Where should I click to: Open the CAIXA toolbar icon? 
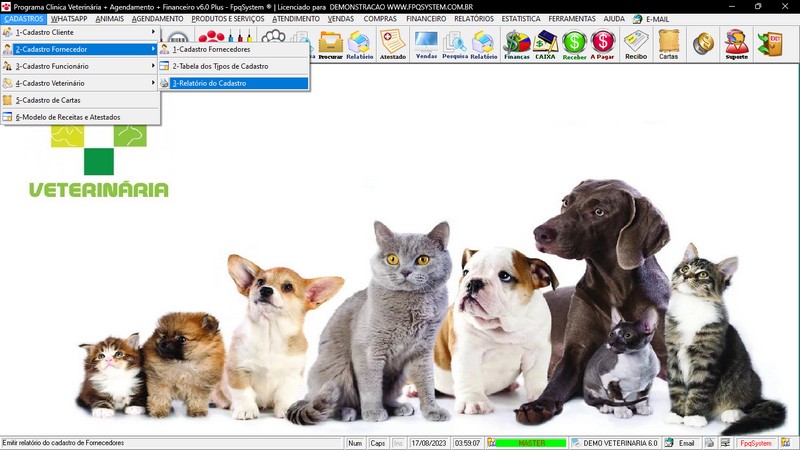pos(545,45)
